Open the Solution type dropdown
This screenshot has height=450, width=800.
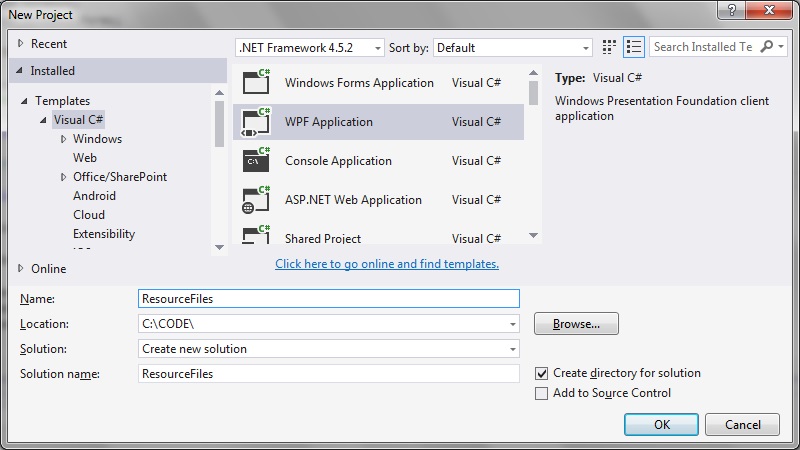[x=513, y=349]
